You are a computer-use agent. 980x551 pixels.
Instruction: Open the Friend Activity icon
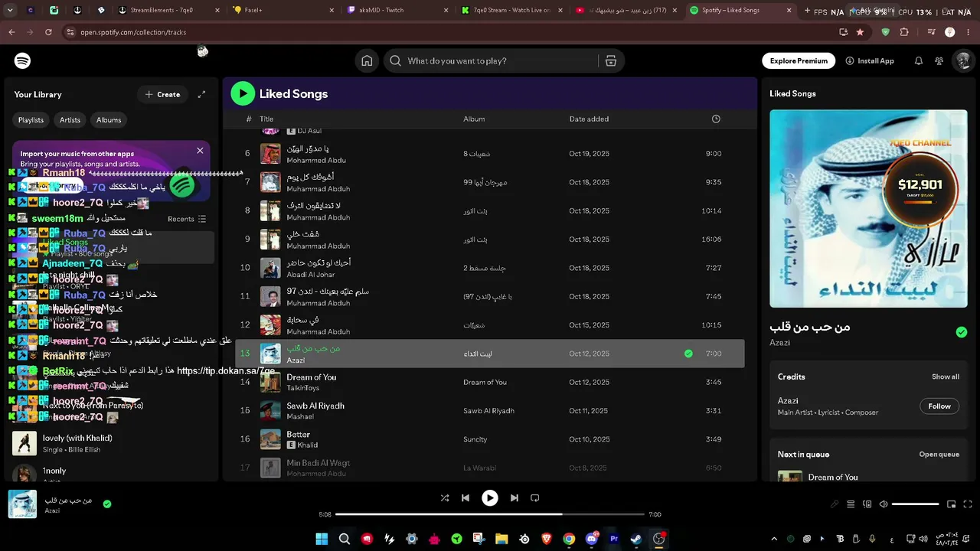[x=939, y=61]
